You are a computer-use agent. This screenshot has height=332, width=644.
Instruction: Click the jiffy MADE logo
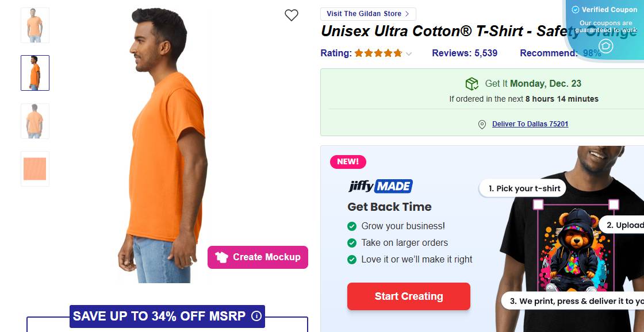pos(380,186)
